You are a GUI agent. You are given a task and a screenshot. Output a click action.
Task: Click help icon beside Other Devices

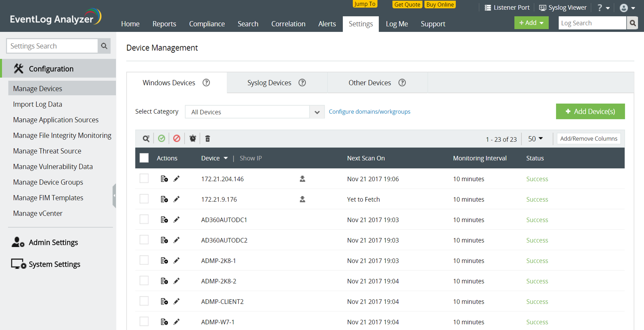(402, 82)
